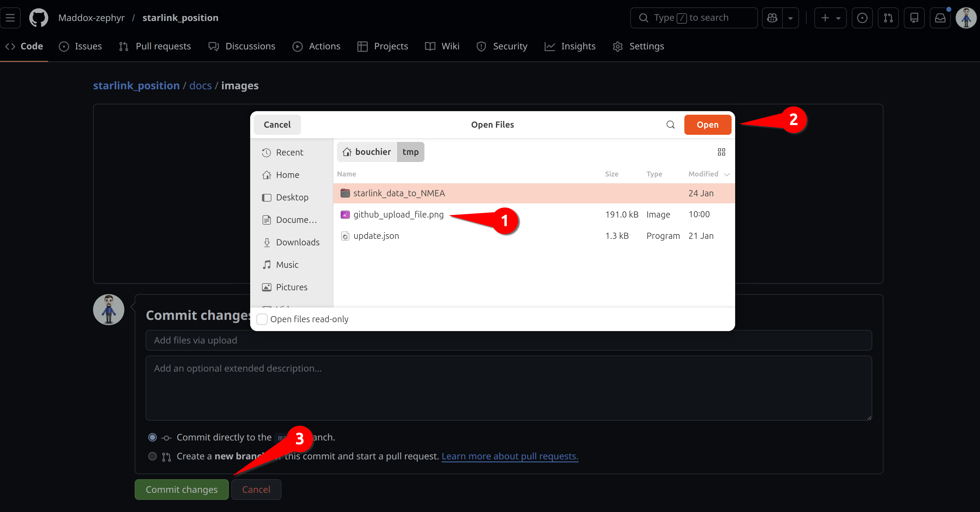Open the Learn more about pull requests link
Screen dimensions: 980x512
point(510,456)
